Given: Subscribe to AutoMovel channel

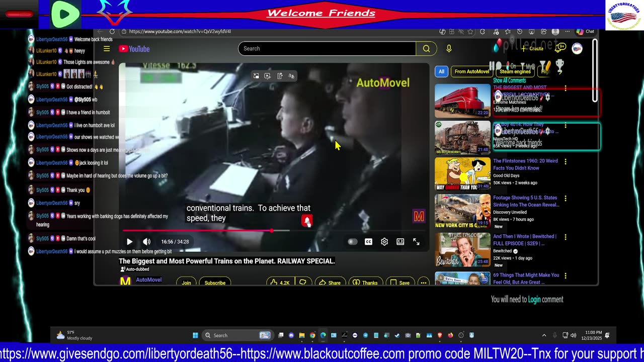Looking at the screenshot, I should [215, 283].
